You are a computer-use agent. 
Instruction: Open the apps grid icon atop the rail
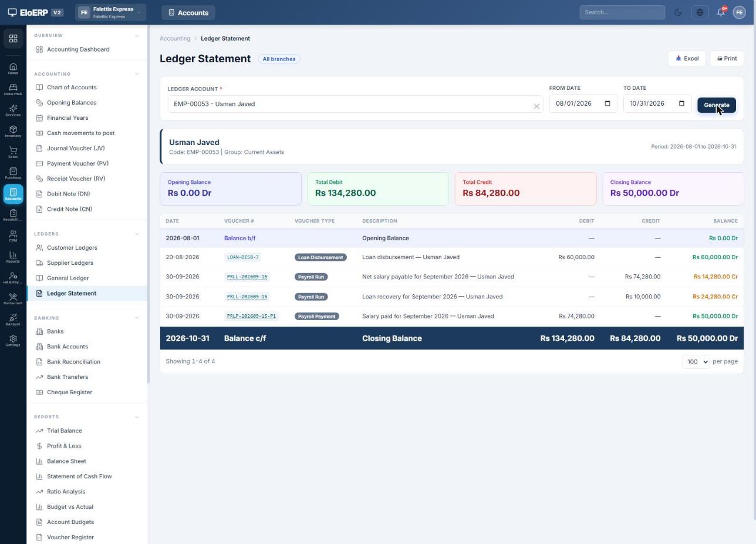pos(13,39)
